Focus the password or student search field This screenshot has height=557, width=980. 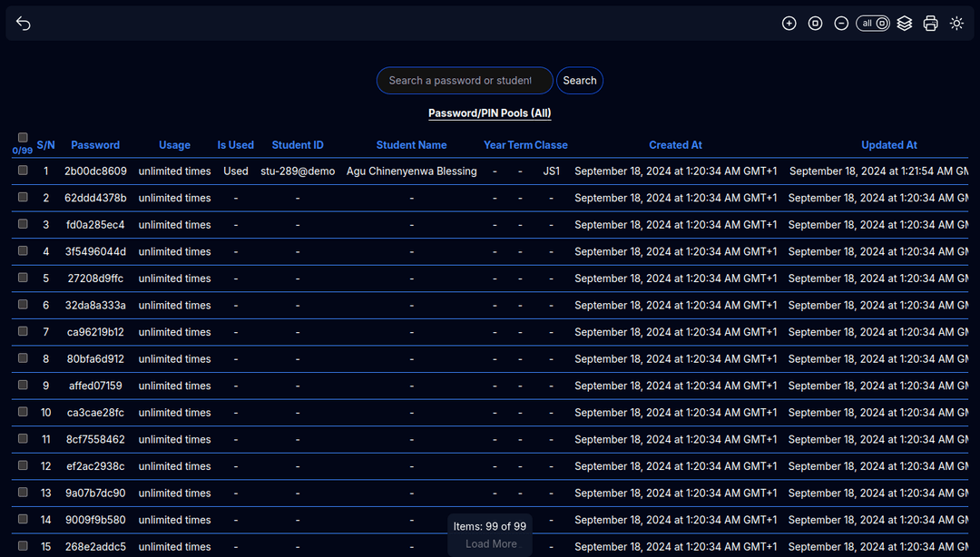[x=464, y=81]
